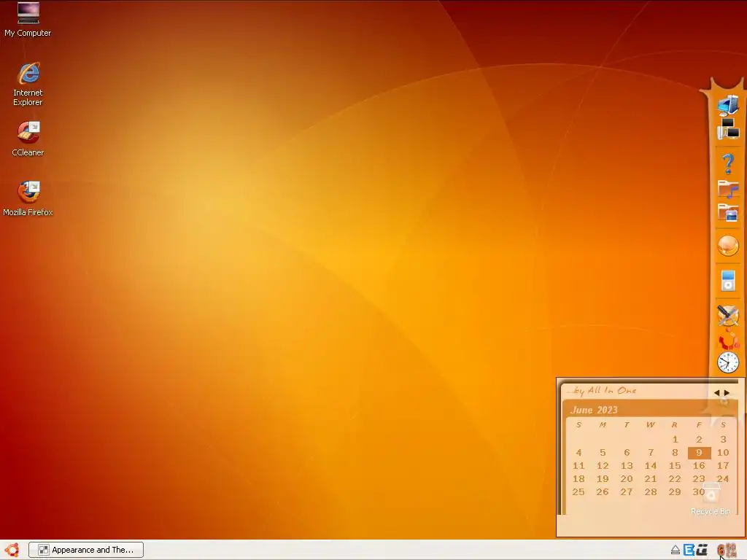Open the faded Recycle Bin behind the calendar
The height and width of the screenshot is (560, 747).
[711, 498]
